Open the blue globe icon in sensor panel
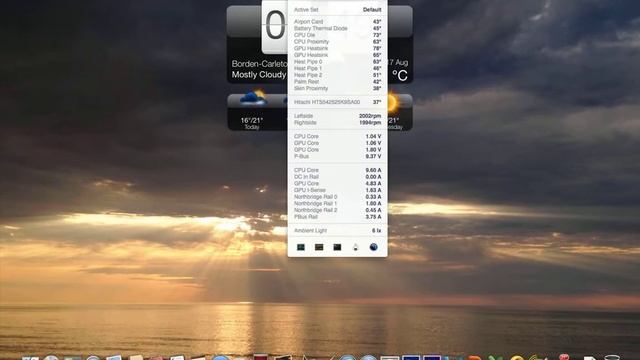The width and height of the screenshot is (640, 360). [x=373, y=247]
